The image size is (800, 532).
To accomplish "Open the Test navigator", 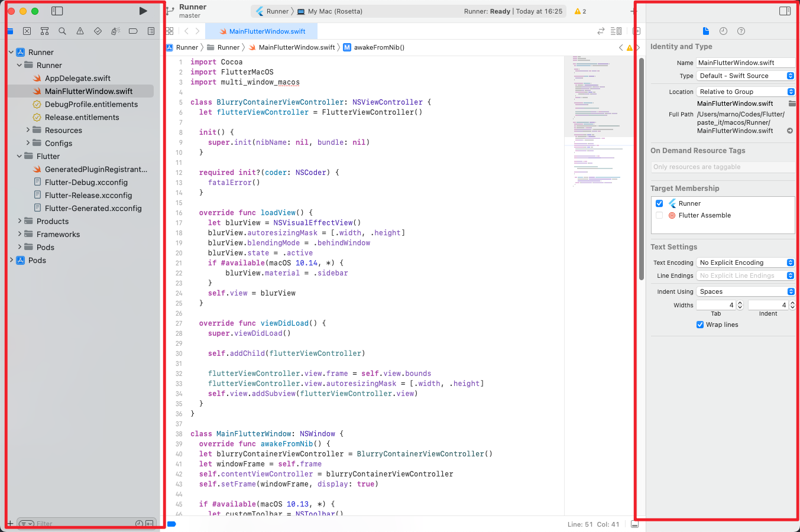I will pyautogui.click(x=98, y=31).
